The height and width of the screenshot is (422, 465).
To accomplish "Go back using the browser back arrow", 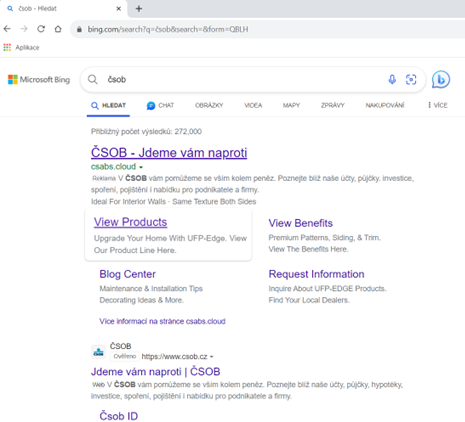I will tap(7, 29).
